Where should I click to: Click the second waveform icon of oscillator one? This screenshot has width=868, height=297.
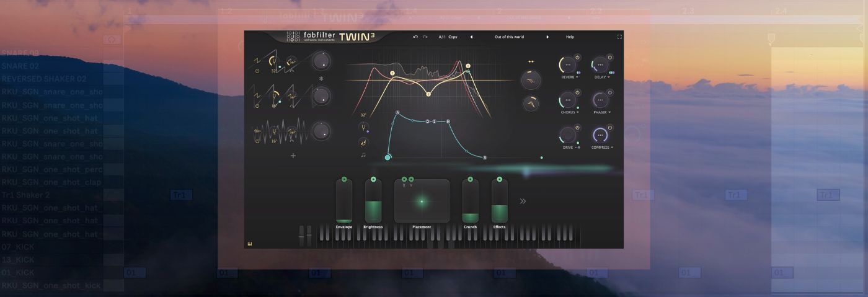(291, 61)
